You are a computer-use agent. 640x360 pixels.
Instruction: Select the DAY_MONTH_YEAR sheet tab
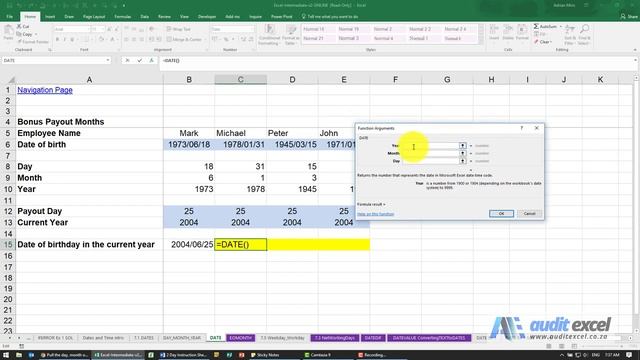pos(182,338)
